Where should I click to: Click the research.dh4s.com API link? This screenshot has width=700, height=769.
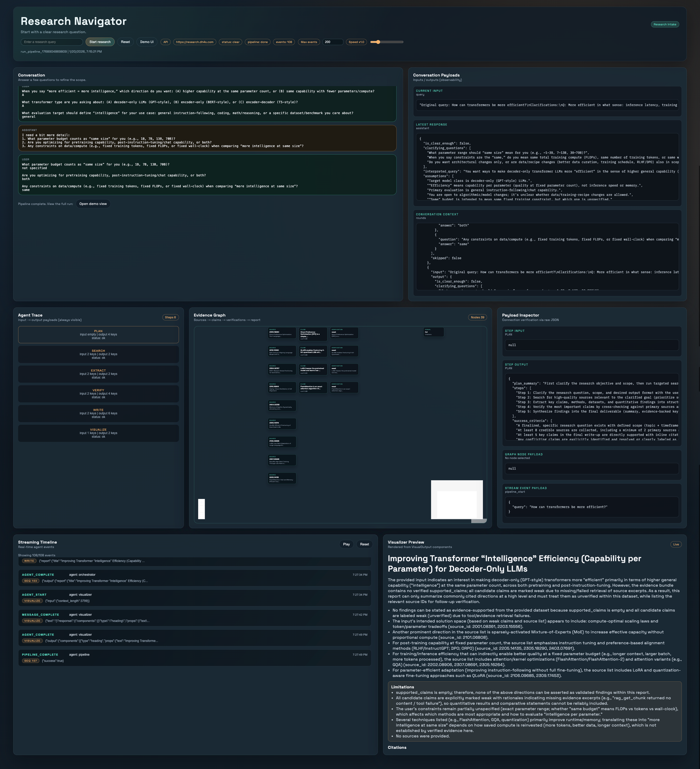[x=195, y=42]
